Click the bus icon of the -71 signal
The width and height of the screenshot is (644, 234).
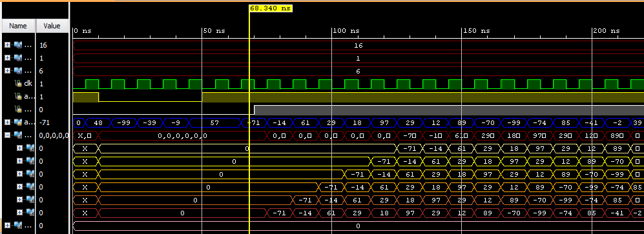pyautogui.click(x=17, y=122)
